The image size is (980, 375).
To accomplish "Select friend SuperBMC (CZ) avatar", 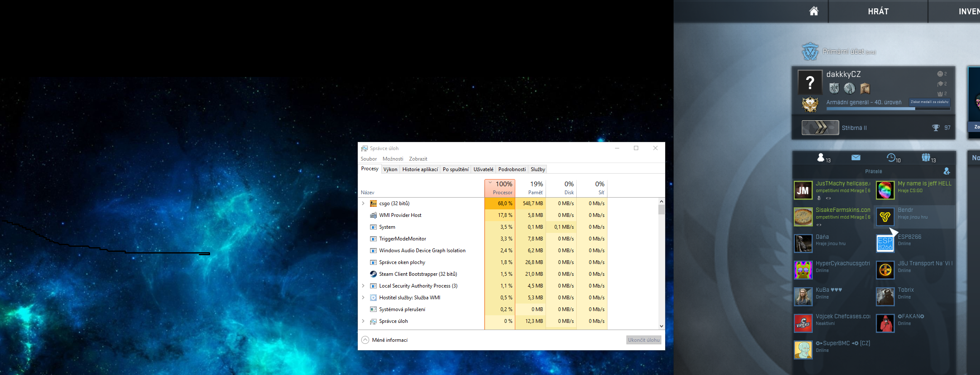I will click(x=803, y=350).
